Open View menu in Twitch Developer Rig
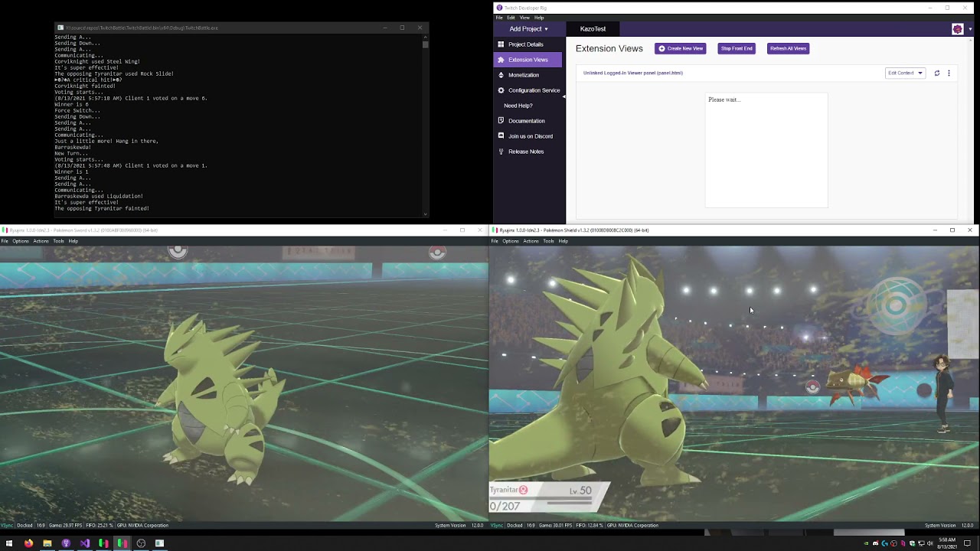 pos(524,18)
